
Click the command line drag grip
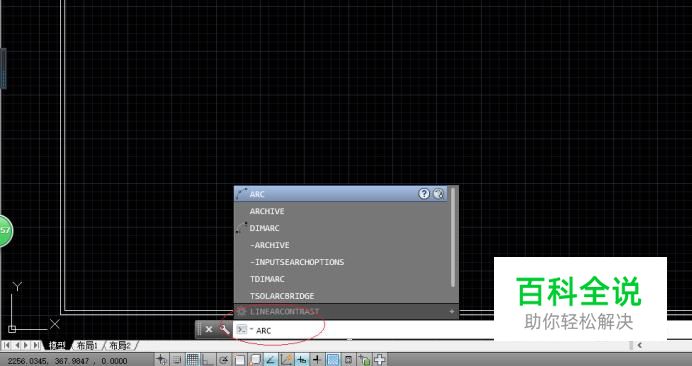pos(199,330)
